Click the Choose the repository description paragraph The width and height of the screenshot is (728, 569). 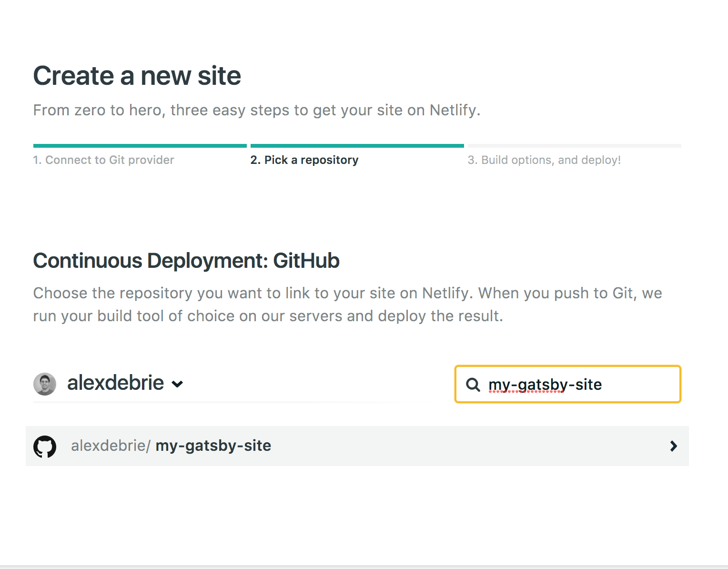(x=347, y=305)
